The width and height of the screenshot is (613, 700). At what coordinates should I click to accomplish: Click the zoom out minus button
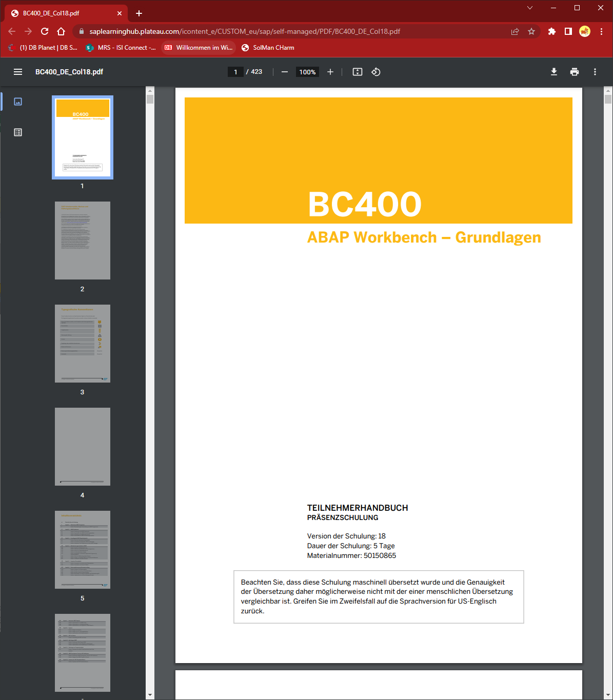pyautogui.click(x=285, y=72)
